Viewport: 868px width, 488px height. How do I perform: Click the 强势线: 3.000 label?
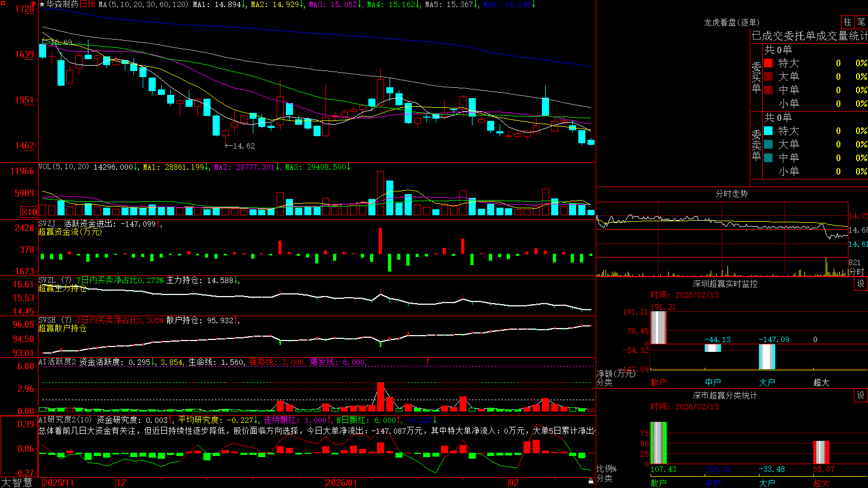coord(277,362)
